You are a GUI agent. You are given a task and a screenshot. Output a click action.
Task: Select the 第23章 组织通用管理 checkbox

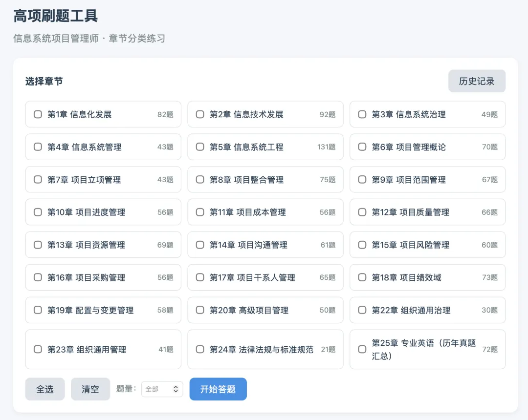click(38, 349)
